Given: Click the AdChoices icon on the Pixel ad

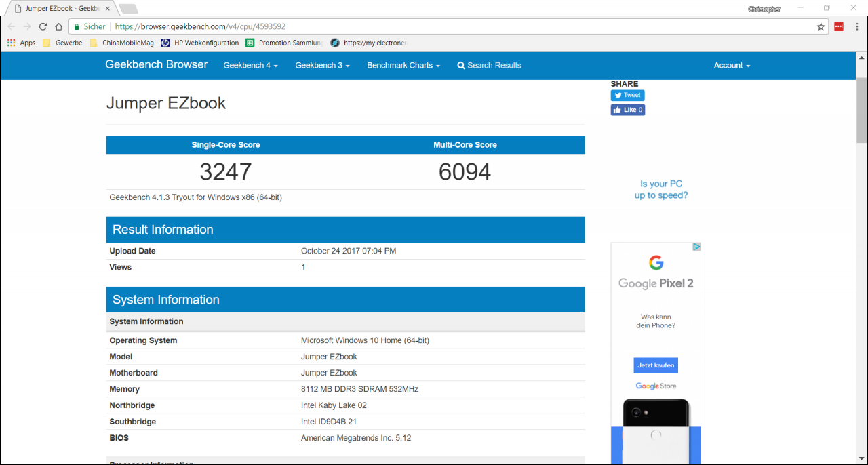Looking at the screenshot, I should [696, 247].
